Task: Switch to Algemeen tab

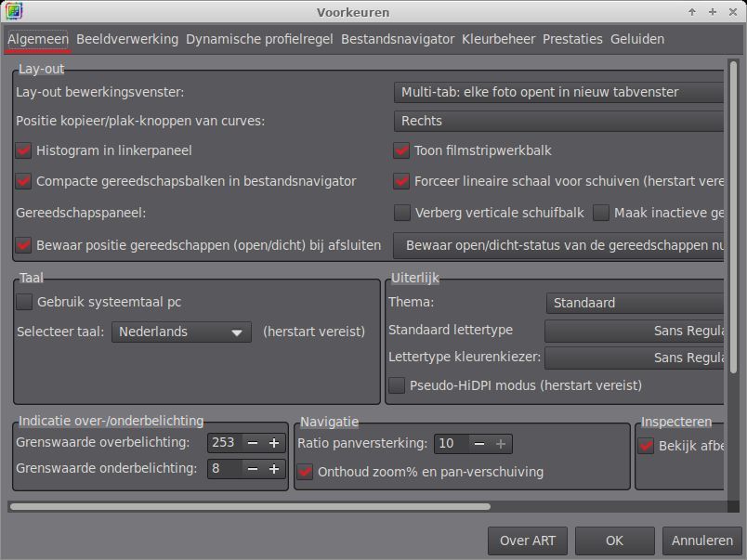Action: [38, 39]
